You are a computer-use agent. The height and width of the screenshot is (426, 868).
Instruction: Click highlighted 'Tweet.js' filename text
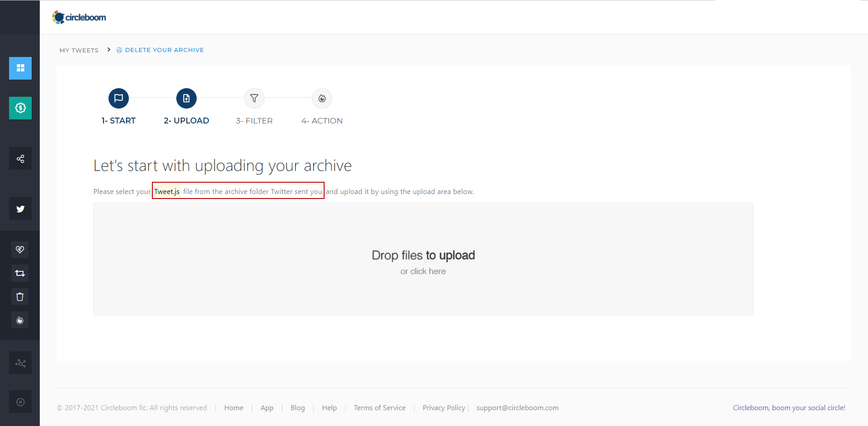point(167,192)
